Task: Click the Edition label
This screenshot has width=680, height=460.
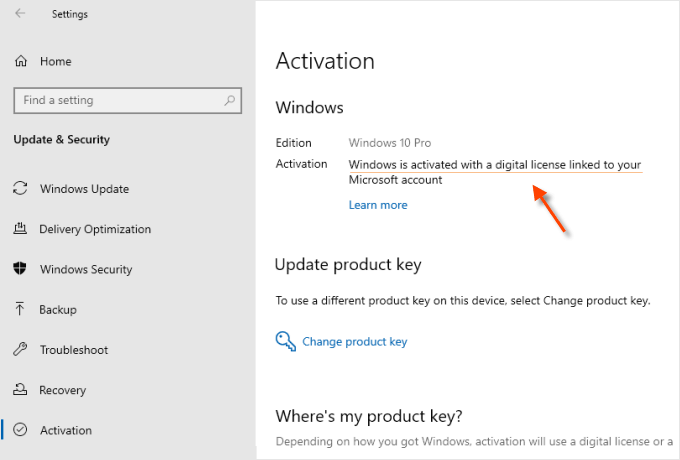Action: 294,143
